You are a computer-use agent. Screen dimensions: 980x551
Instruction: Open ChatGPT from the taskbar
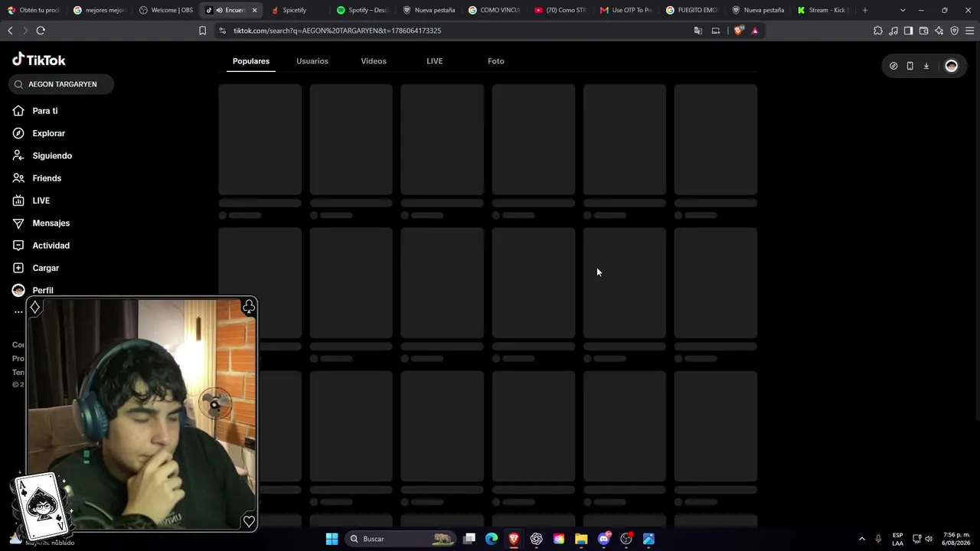coord(537,539)
